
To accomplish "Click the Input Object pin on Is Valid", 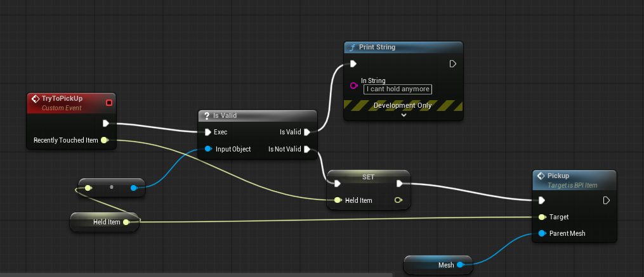I will pyautogui.click(x=207, y=149).
